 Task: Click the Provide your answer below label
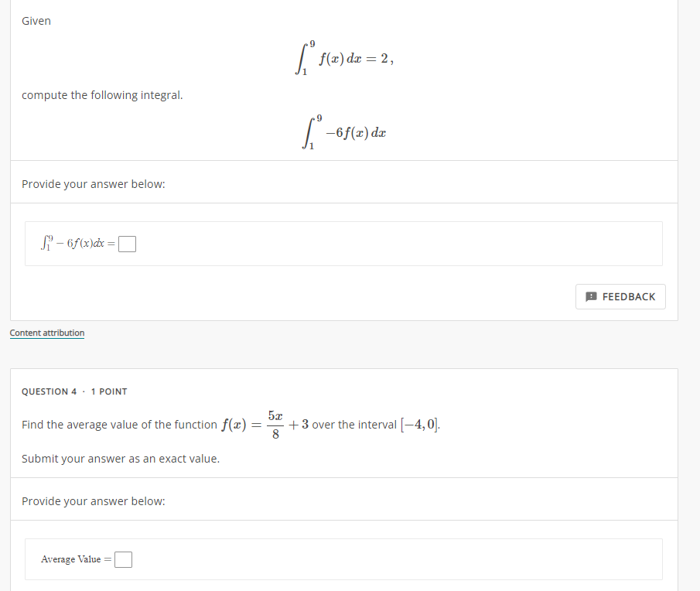93,183
